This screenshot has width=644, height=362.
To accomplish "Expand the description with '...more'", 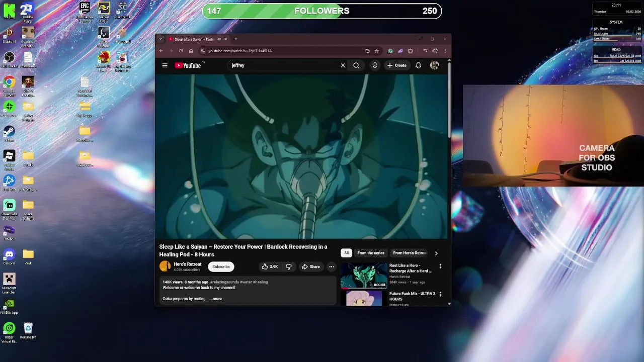I will click(215, 299).
